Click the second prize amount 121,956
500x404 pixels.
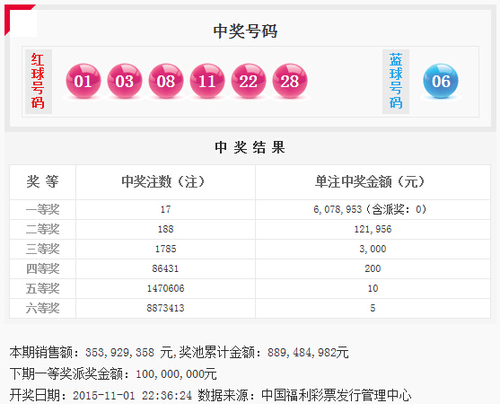373,229
